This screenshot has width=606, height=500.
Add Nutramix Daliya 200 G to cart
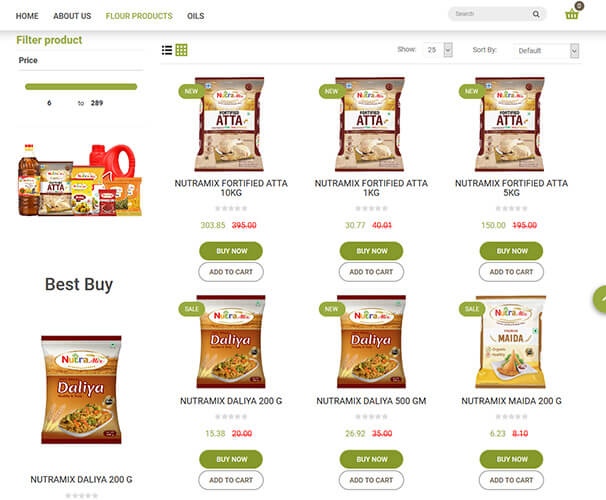point(231,480)
